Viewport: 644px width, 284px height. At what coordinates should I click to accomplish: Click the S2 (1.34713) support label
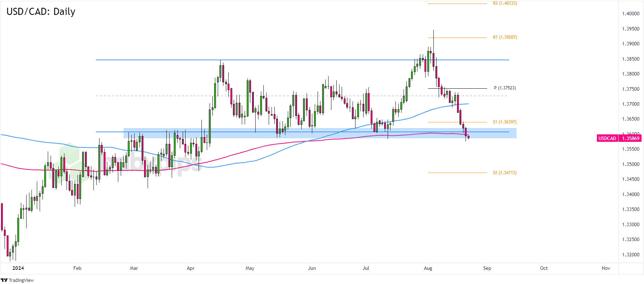click(x=505, y=173)
